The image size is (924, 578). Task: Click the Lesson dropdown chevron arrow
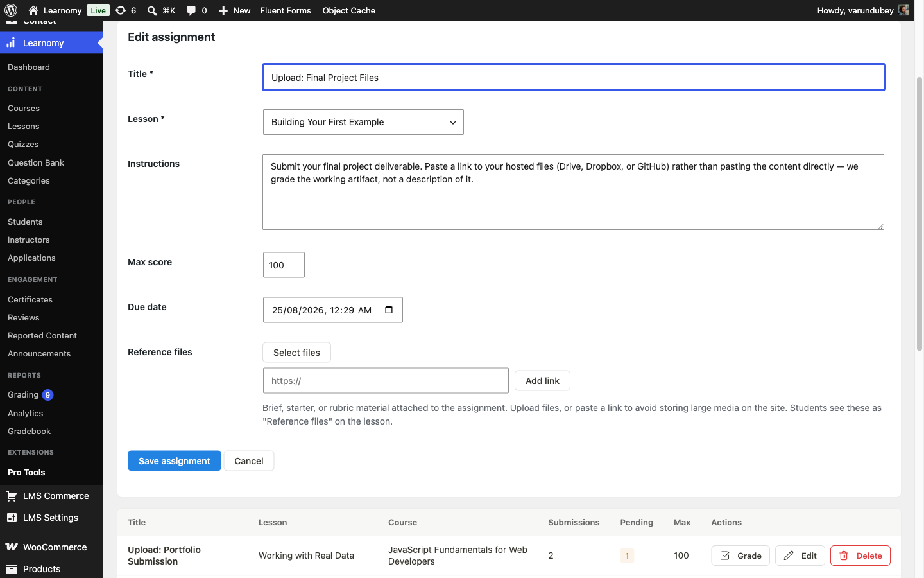coord(452,122)
